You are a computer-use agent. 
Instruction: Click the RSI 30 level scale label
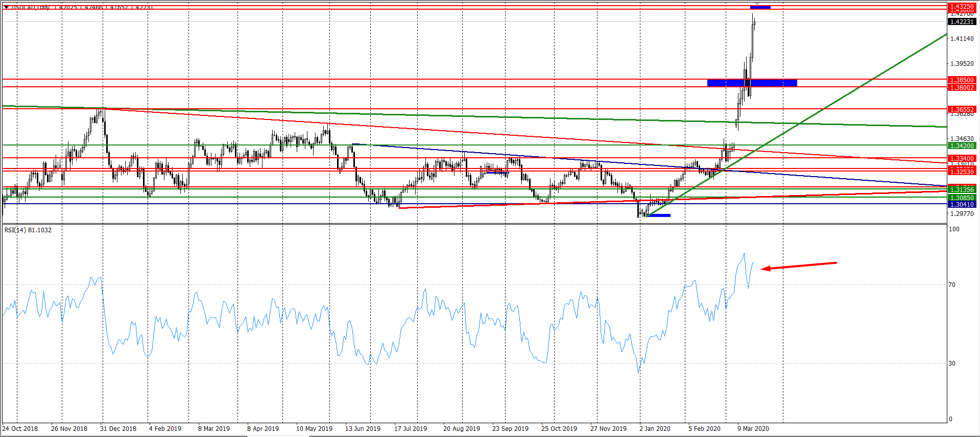pos(952,363)
